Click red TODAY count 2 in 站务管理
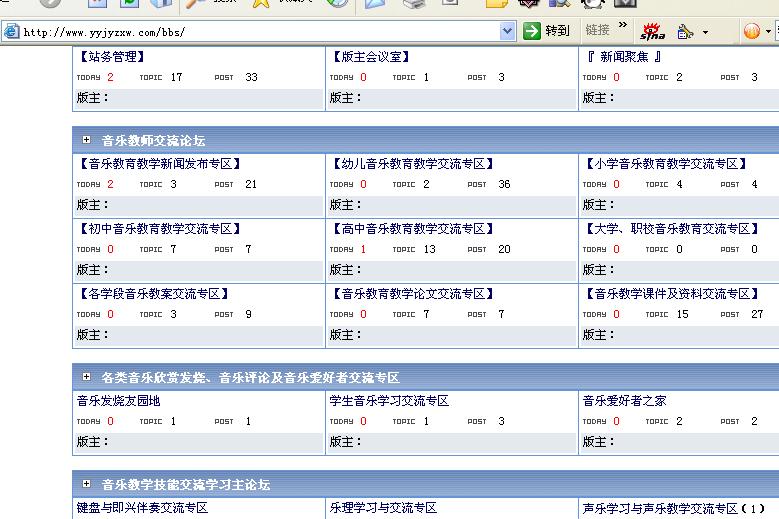The width and height of the screenshot is (779, 519). tap(110, 77)
